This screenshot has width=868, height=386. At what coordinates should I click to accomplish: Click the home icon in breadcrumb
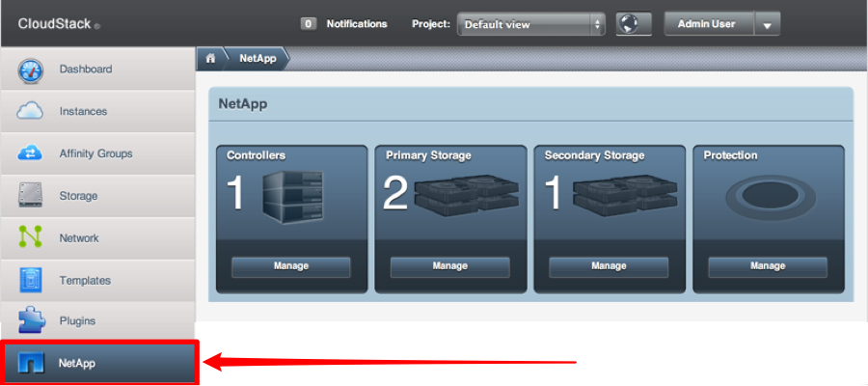210,59
